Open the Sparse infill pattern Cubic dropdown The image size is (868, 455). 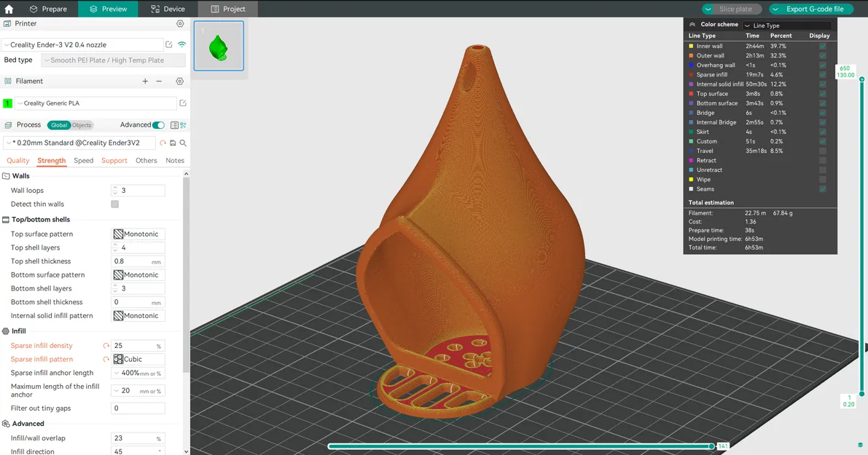[x=138, y=360]
